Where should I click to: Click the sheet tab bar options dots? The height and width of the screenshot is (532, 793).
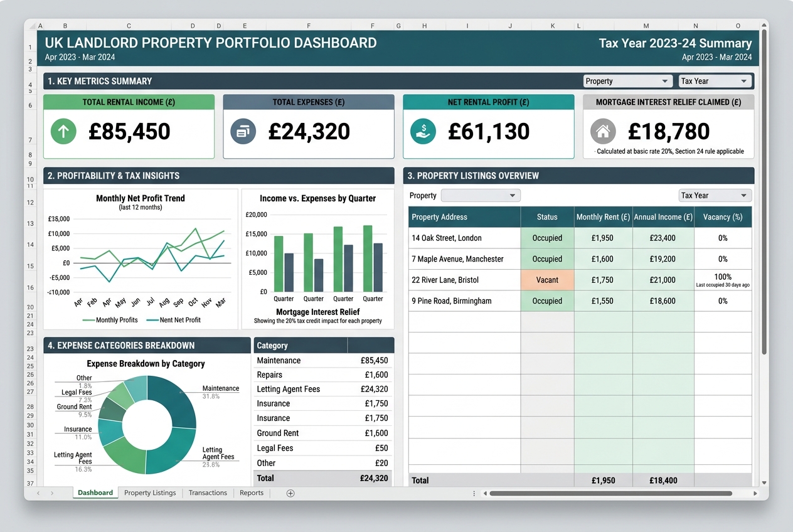pyautogui.click(x=474, y=493)
